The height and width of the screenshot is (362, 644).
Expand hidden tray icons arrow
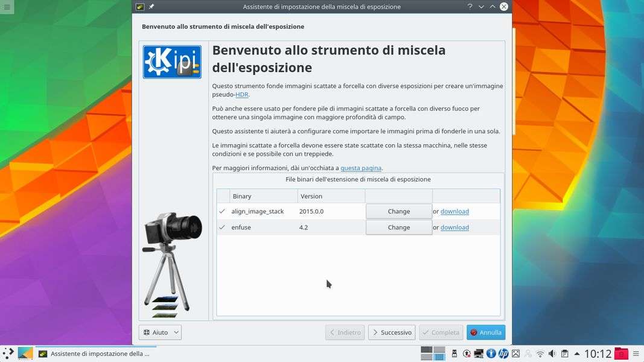[577, 354]
